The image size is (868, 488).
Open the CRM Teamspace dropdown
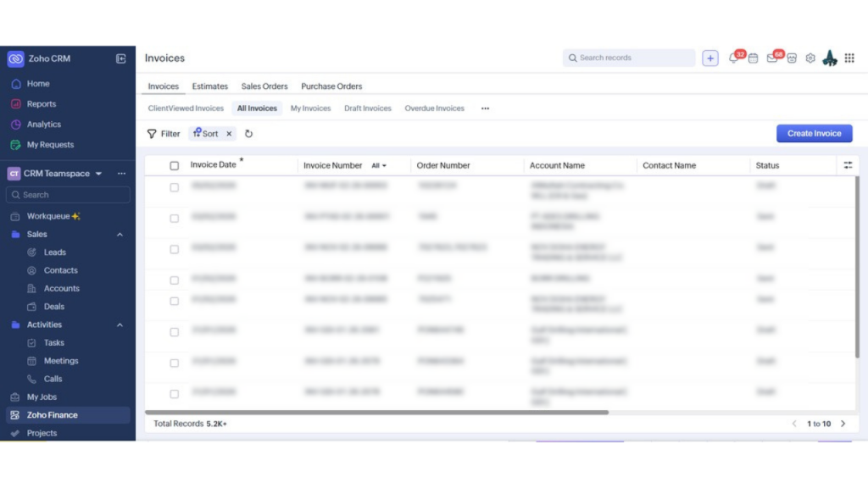(x=98, y=174)
